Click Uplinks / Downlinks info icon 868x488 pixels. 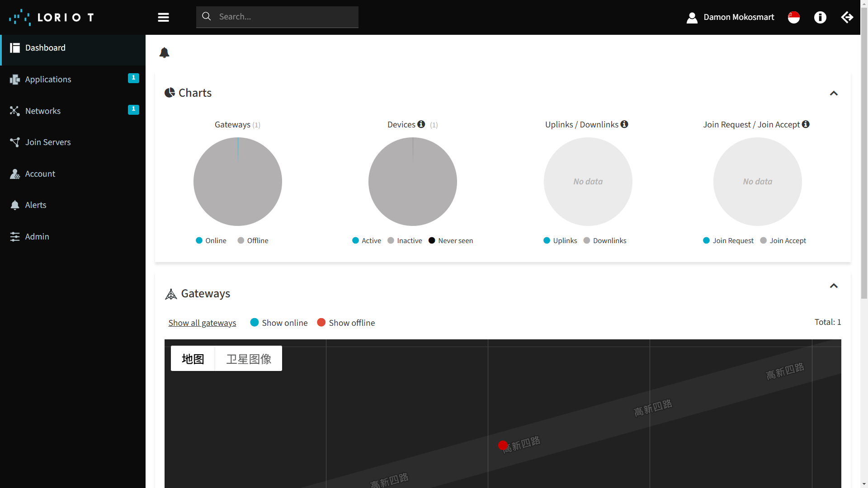pyautogui.click(x=624, y=124)
